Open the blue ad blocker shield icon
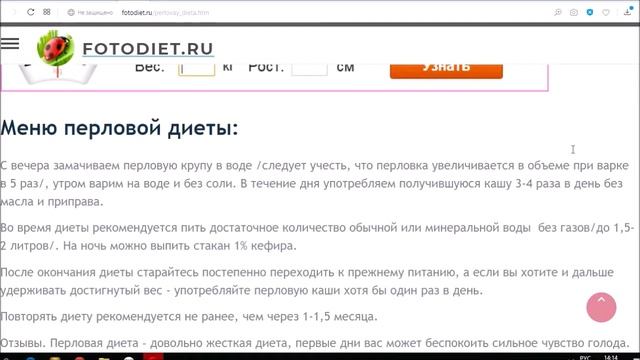Viewport: 640px width, 360px height. pos(590,12)
